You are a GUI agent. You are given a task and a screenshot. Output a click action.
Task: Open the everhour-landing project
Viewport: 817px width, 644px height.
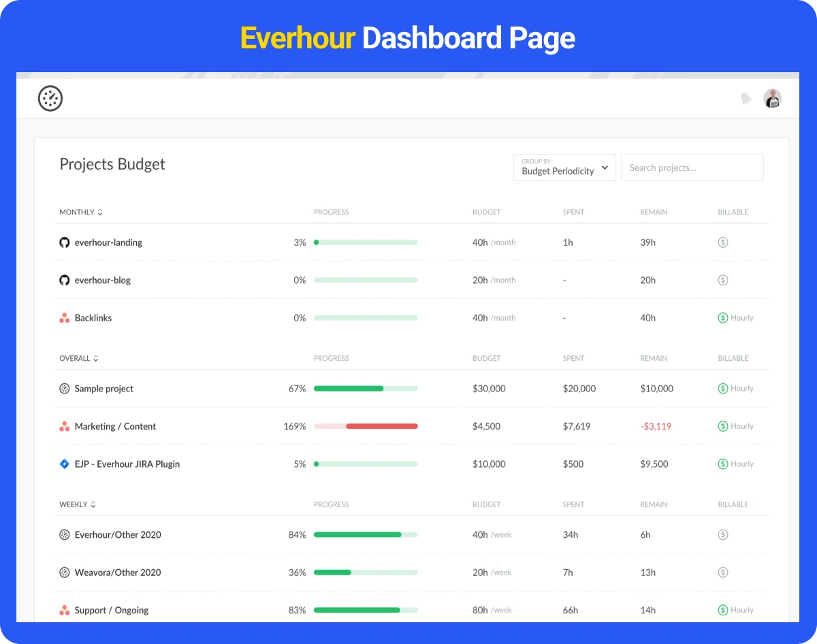tap(108, 242)
